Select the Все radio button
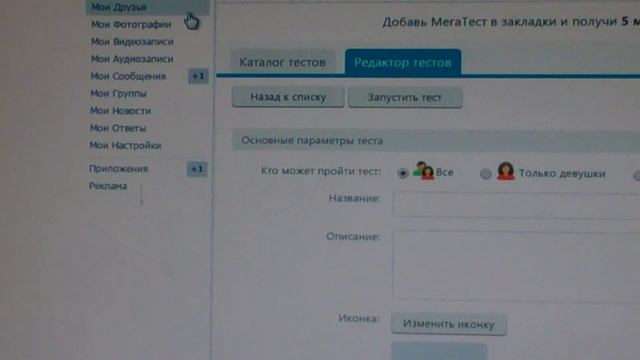Viewport: 640px width, 360px height. coord(403,173)
